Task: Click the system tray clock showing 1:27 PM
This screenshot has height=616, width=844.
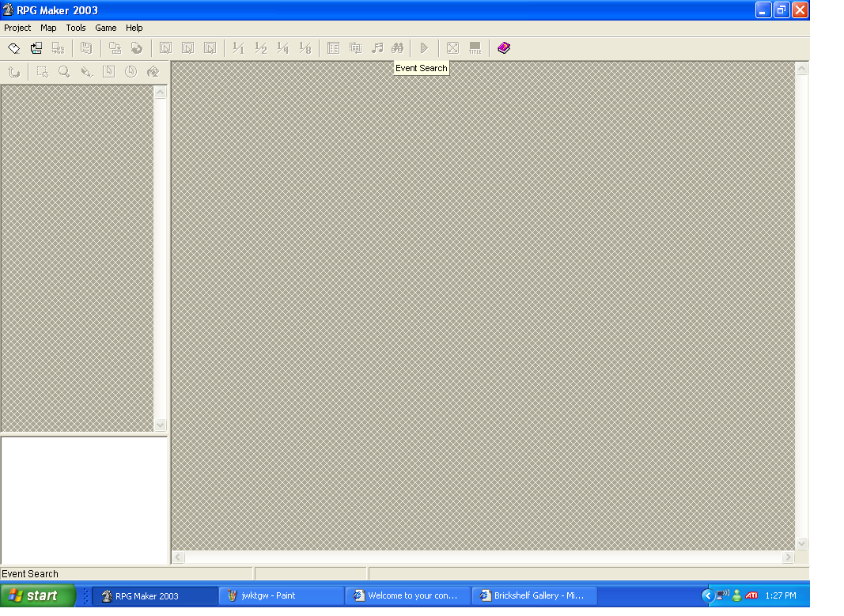Action: [781, 595]
